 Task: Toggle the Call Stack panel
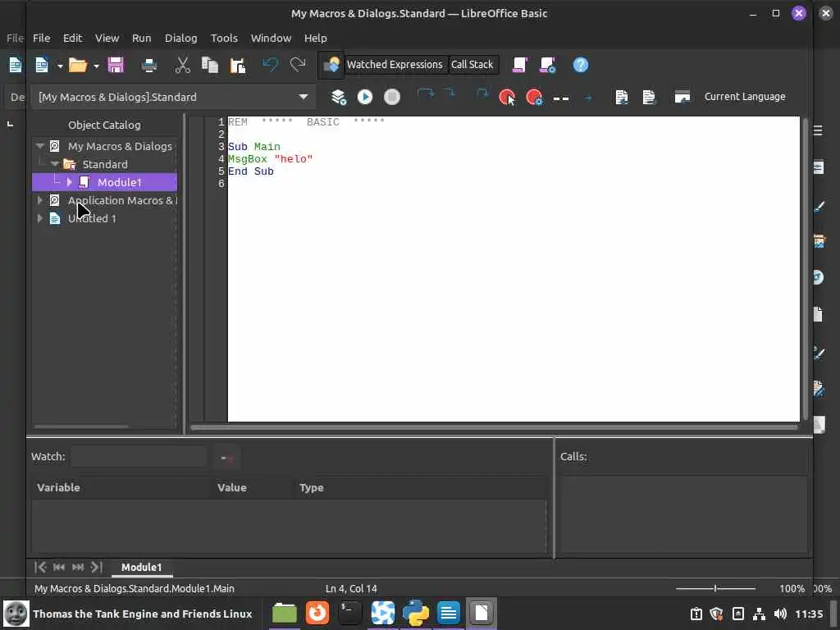[x=472, y=64]
